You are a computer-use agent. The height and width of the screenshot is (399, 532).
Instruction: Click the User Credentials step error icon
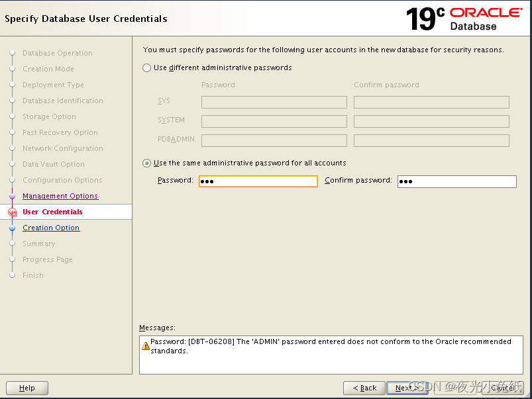[x=12, y=212]
